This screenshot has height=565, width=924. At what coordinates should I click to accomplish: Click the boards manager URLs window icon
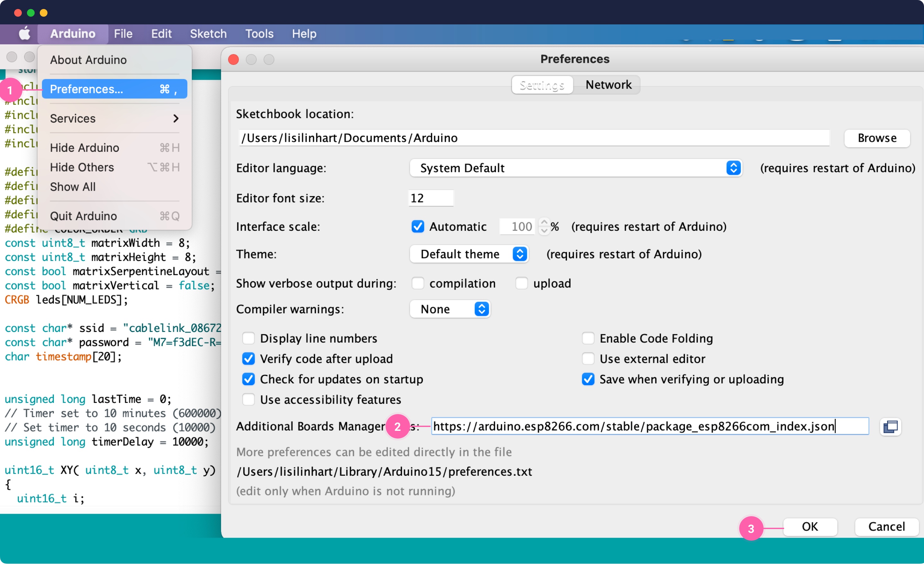[x=890, y=427]
